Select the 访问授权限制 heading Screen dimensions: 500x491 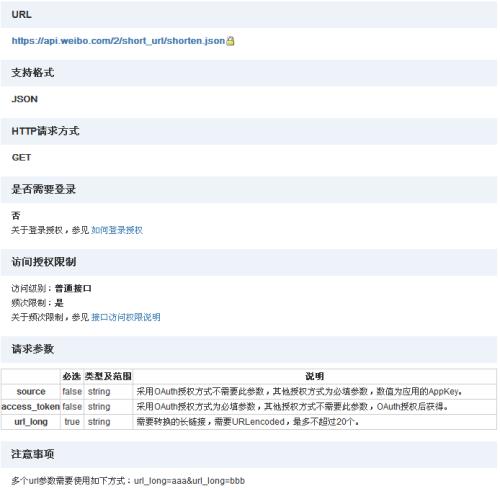tap(44, 262)
